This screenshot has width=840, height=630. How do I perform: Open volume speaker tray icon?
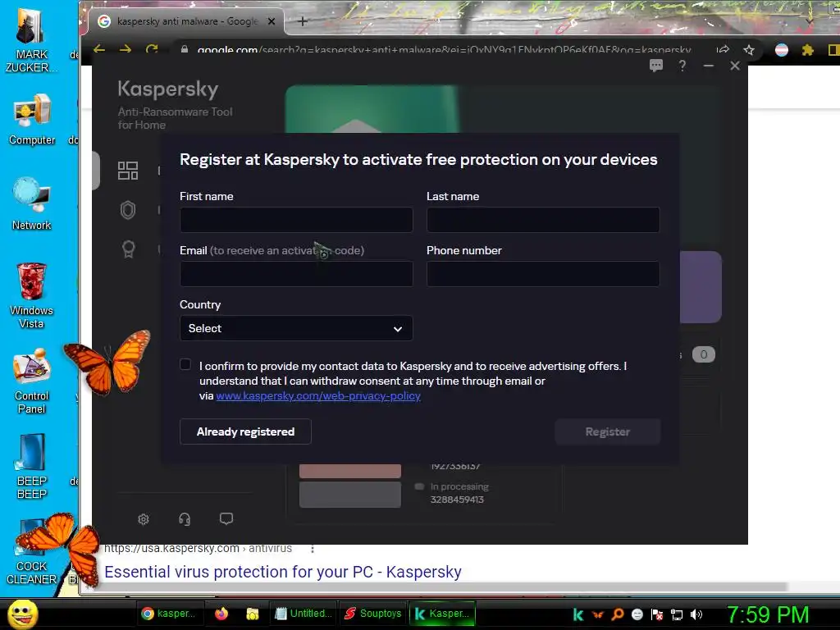(696, 614)
